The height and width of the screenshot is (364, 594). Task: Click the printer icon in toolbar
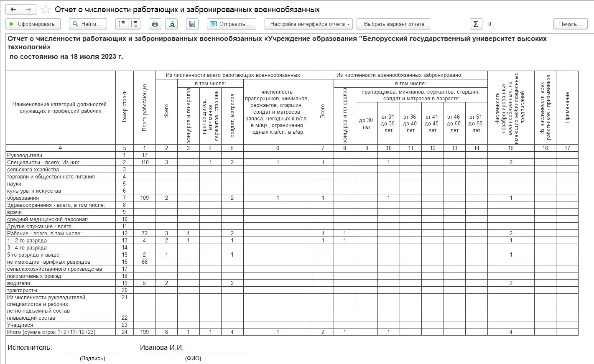click(x=155, y=24)
